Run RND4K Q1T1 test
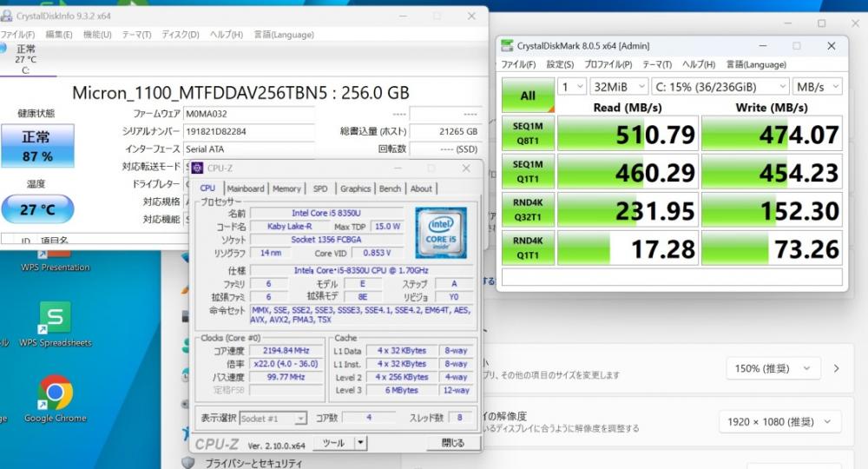Image resolution: width=868 pixels, height=469 pixels. tap(528, 248)
